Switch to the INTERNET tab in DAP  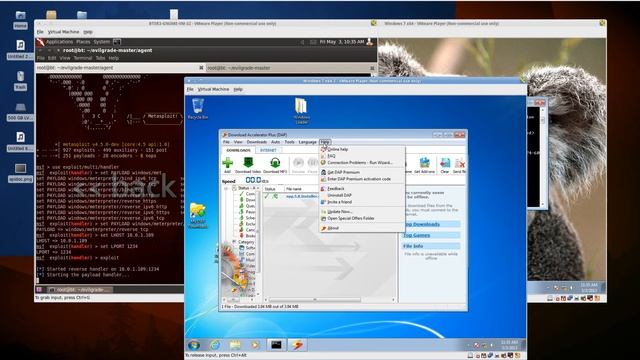click(268, 150)
